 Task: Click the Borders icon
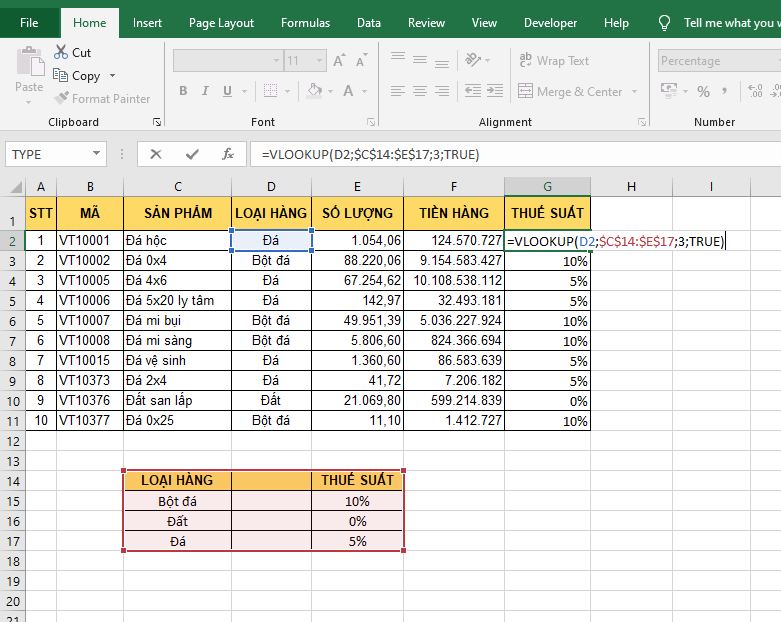(x=270, y=91)
